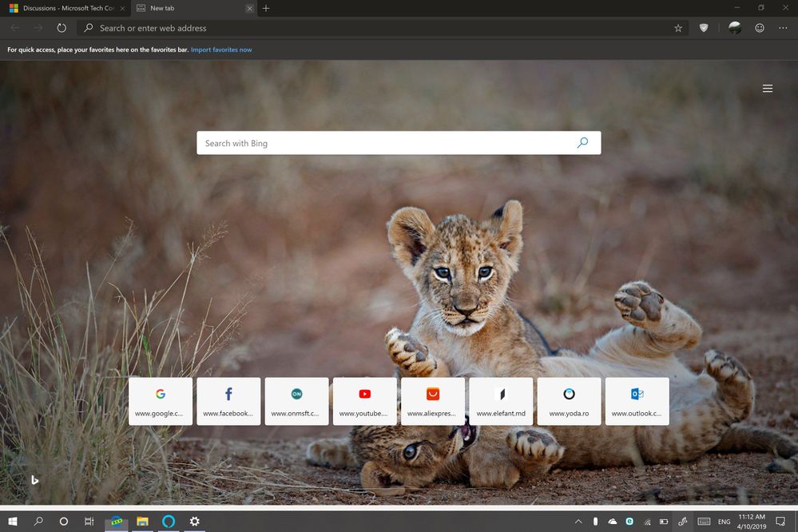Switch to the Discussions - Microsoft Tech tab

coord(66,8)
